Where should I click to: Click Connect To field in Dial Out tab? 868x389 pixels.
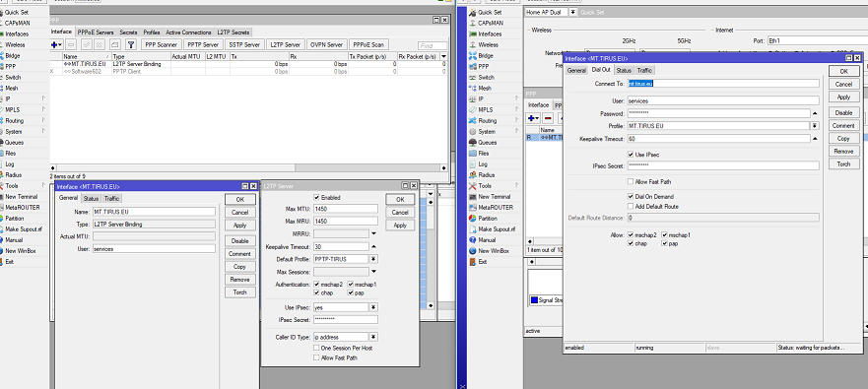click(x=723, y=84)
